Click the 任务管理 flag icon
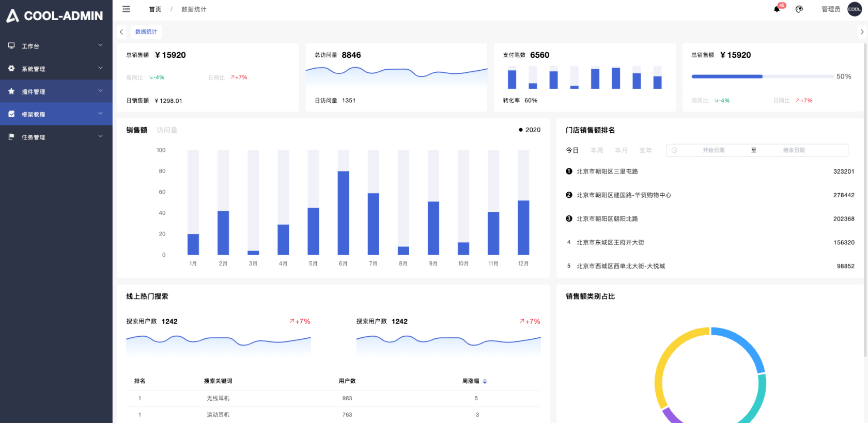Viewport: 868px width, 423px height. point(11,136)
